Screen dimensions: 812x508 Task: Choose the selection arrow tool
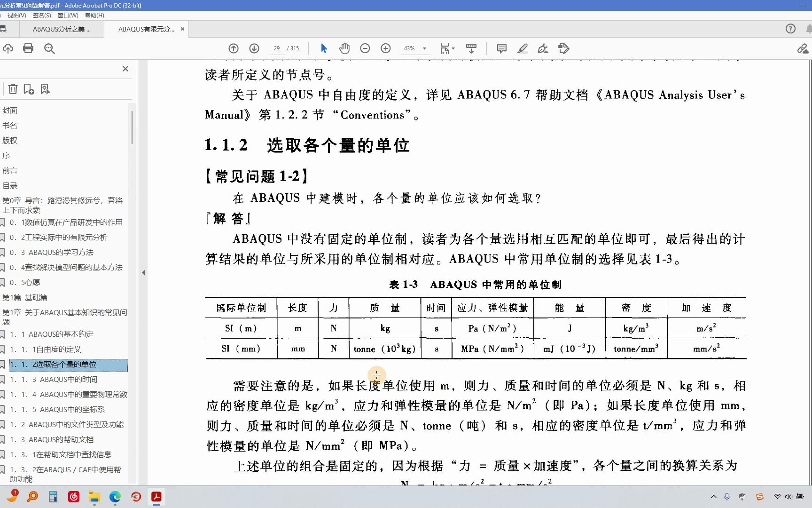click(324, 48)
